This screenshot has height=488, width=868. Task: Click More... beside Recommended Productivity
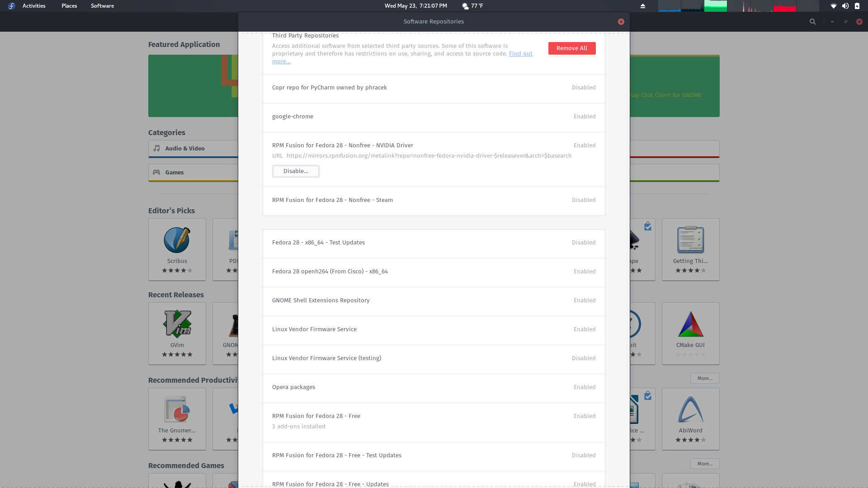click(704, 379)
